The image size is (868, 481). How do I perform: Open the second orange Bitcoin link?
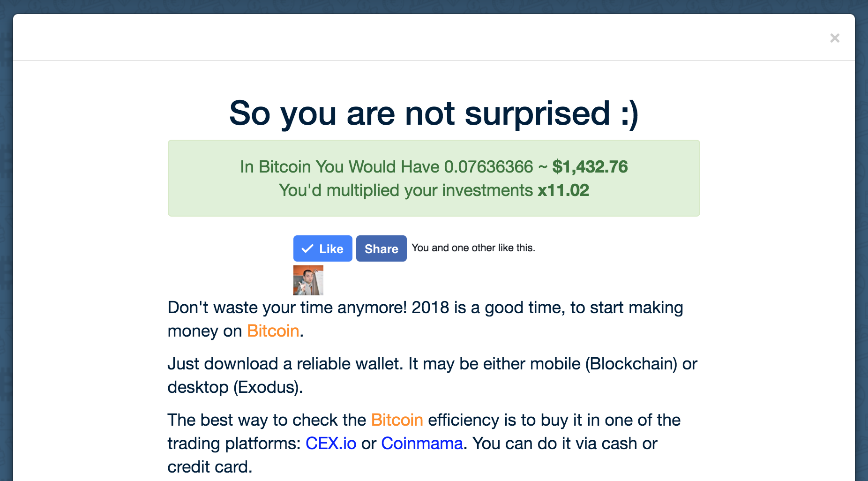pos(396,420)
